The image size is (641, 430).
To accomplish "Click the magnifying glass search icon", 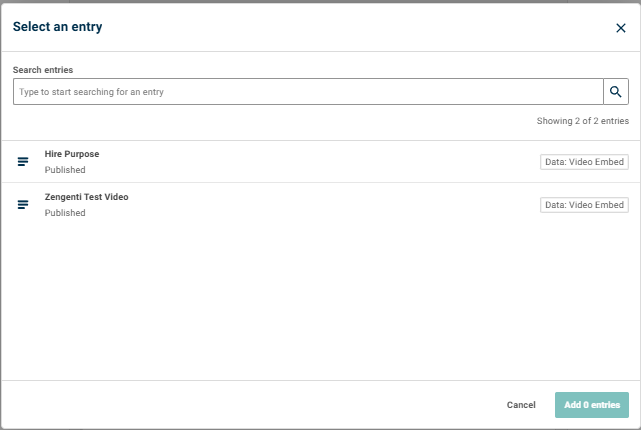I will click(x=616, y=92).
